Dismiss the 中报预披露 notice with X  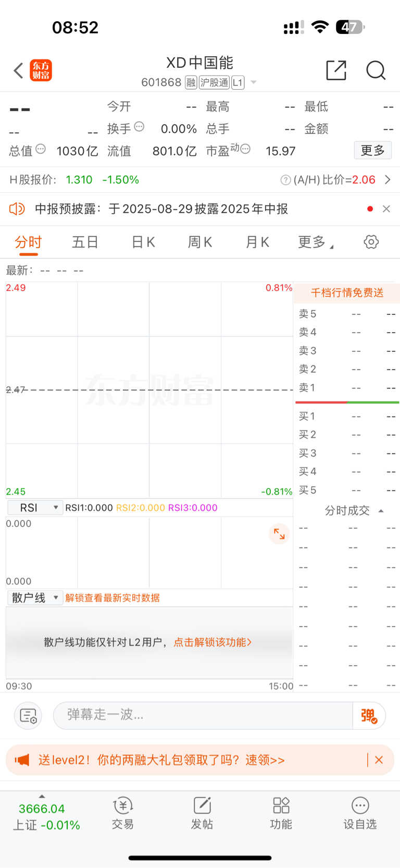[x=386, y=209]
